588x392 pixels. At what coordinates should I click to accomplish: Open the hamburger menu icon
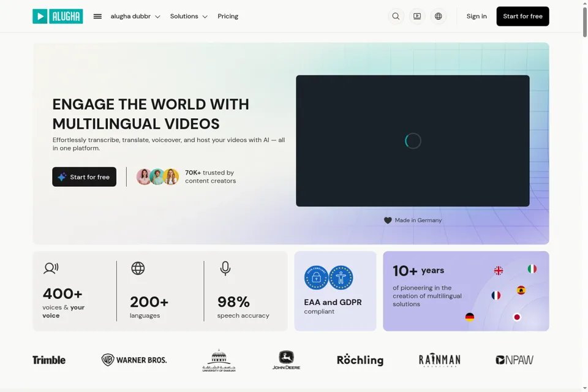[97, 16]
